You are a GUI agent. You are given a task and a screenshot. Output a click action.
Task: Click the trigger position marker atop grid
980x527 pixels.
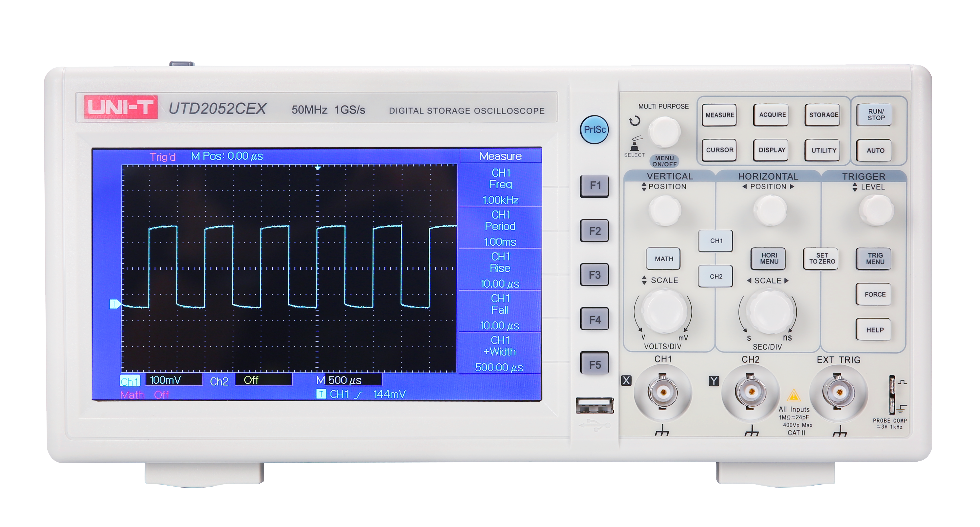(318, 168)
